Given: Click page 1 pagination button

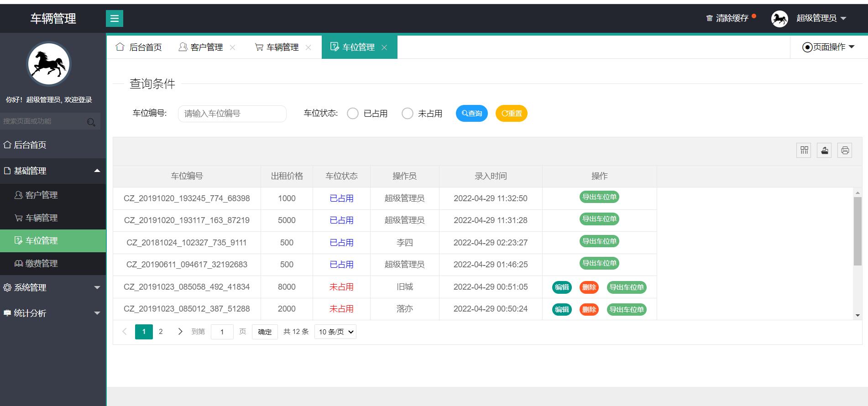Looking at the screenshot, I should pos(144,332).
